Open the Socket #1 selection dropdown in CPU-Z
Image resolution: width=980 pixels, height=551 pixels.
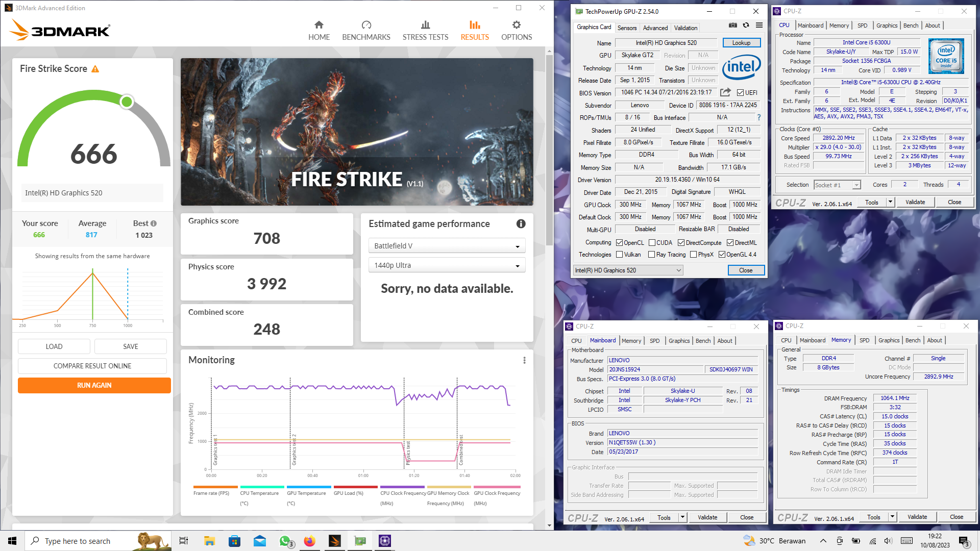pos(837,185)
